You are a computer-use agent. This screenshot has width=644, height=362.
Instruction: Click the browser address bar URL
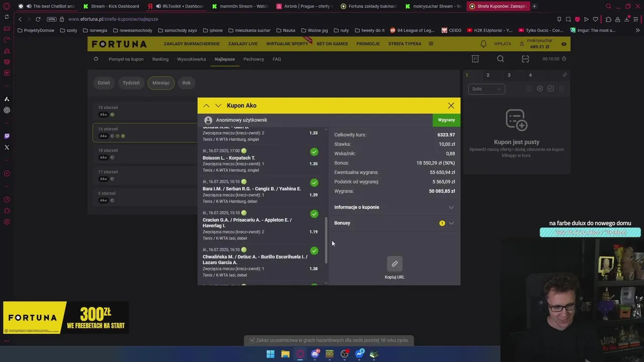pos(113,19)
